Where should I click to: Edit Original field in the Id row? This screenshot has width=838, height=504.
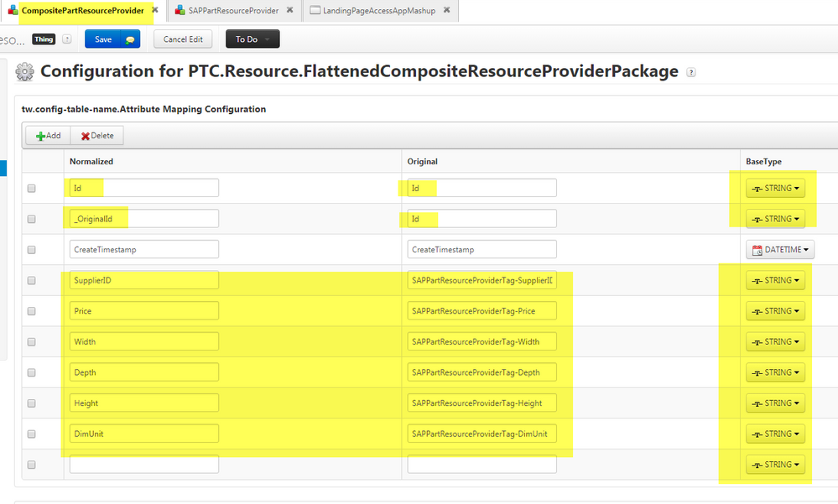pos(481,188)
